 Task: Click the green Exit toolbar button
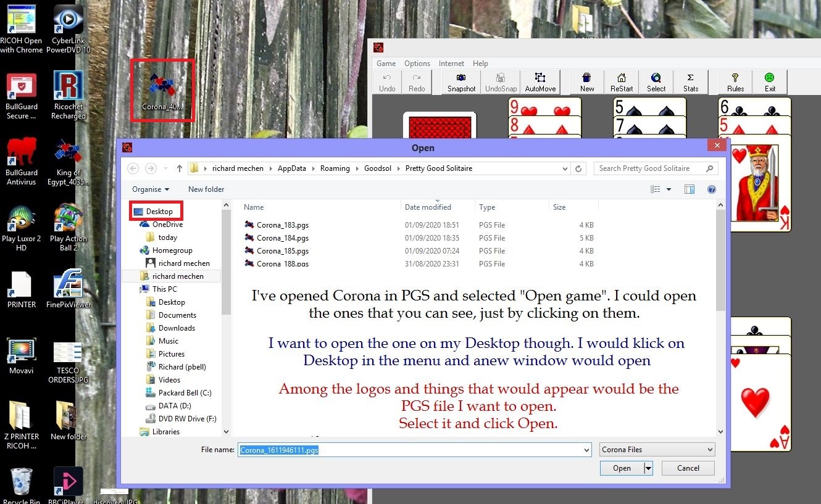coord(770,82)
